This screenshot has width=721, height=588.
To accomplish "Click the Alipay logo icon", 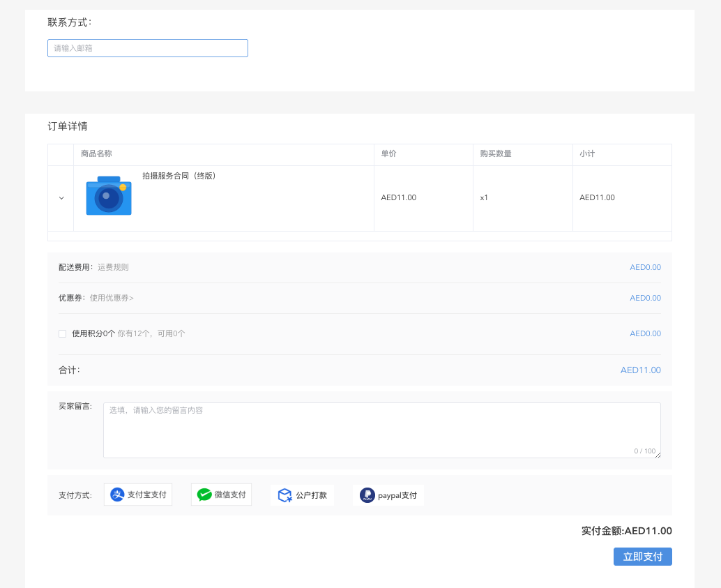I will click(118, 495).
